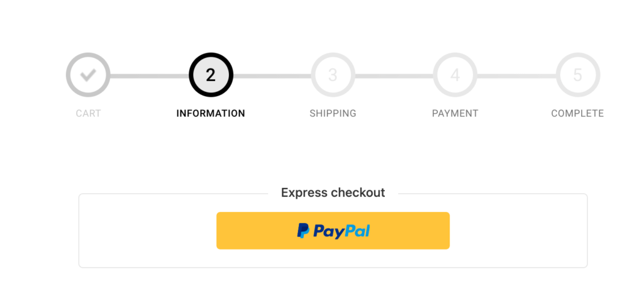The width and height of the screenshot is (644, 293).
Task: Click the PayPal wordmark text
Action: 341,231
